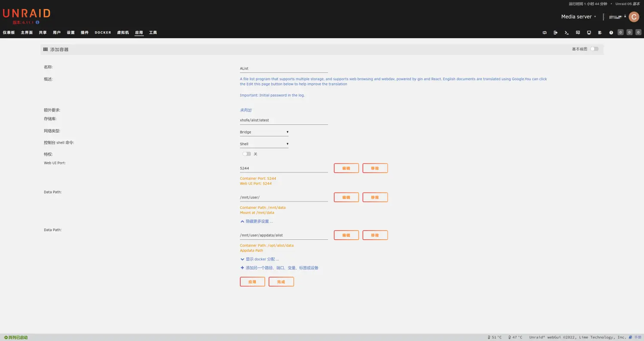The width and height of the screenshot is (644, 341).
Task: Go to the DOCKER menu tab
Action: (x=103, y=33)
